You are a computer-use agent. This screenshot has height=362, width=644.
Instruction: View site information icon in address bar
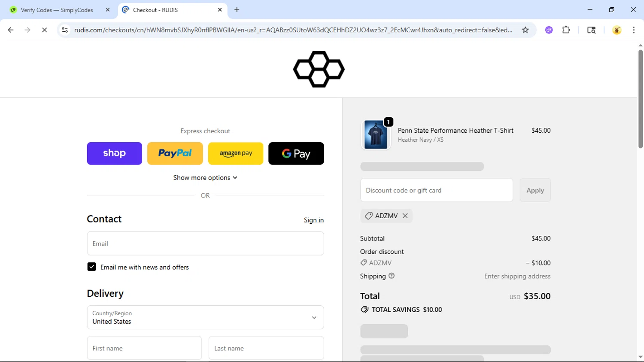coord(65,30)
